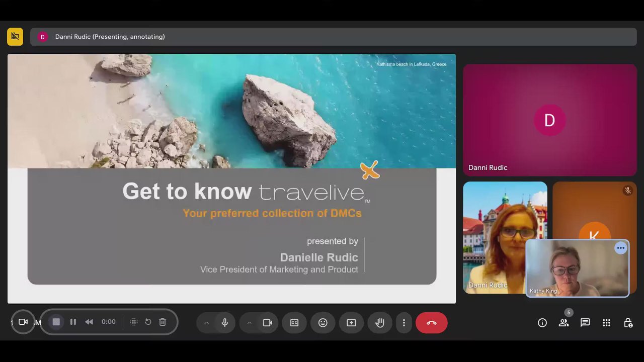Click the recorder grid drag handle icon
This screenshot has height=362, width=644.
click(x=134, y=322)
